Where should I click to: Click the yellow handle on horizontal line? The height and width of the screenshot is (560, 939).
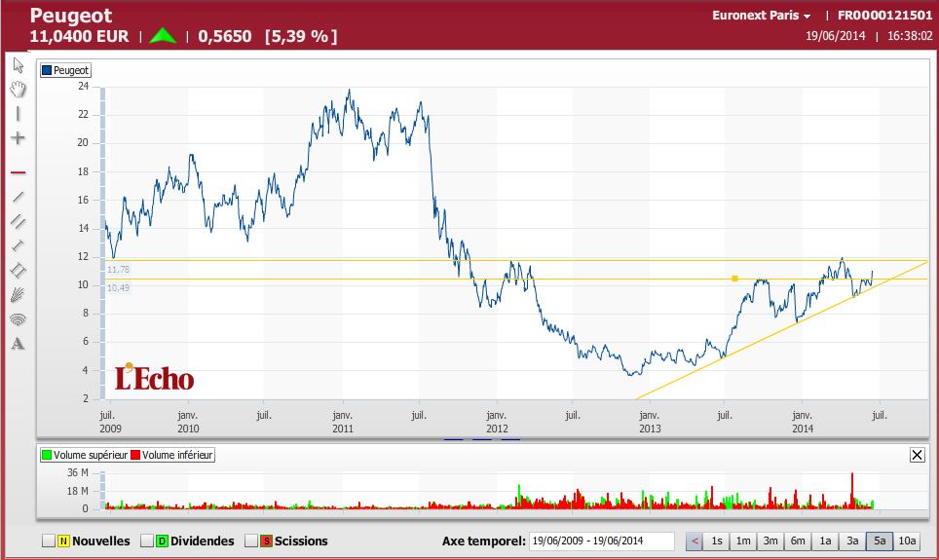[734, 279]
